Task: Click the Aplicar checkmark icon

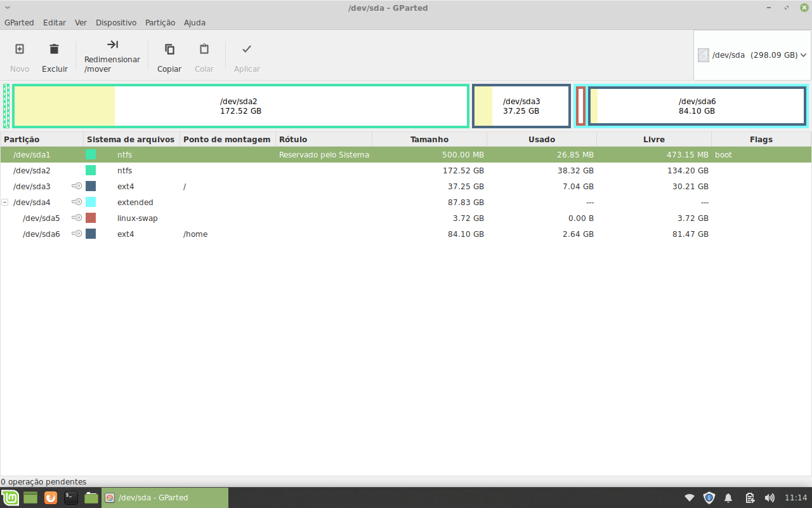Action: point(247,49)
